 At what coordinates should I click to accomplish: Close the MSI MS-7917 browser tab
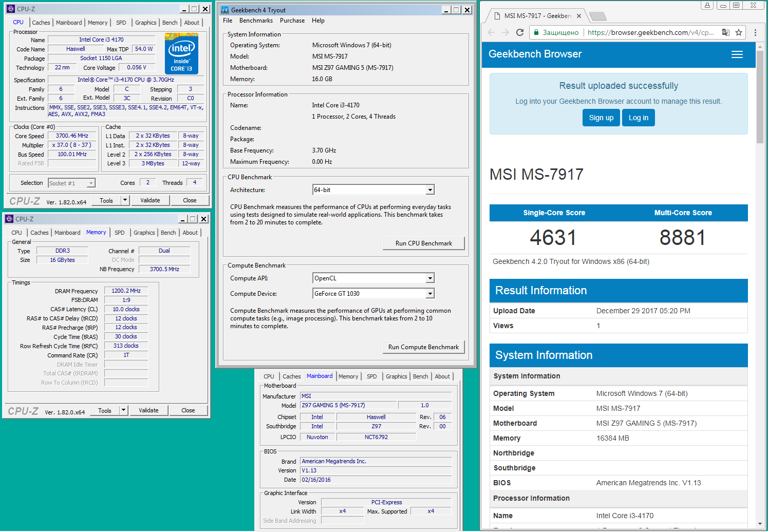[x=579, y=16]
